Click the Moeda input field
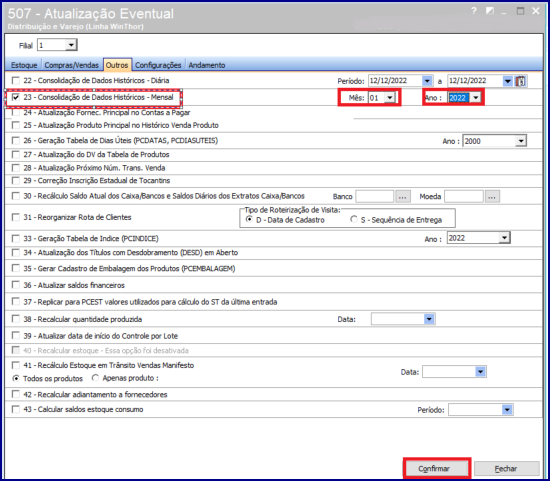Image resolution: width=550 pixels, height=481 pixels. point(464,196)
